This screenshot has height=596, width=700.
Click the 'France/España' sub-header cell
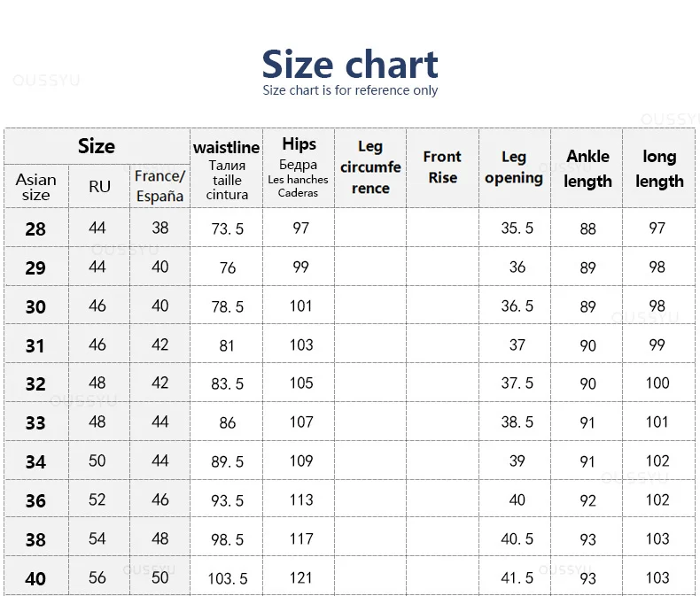(159, 187)
